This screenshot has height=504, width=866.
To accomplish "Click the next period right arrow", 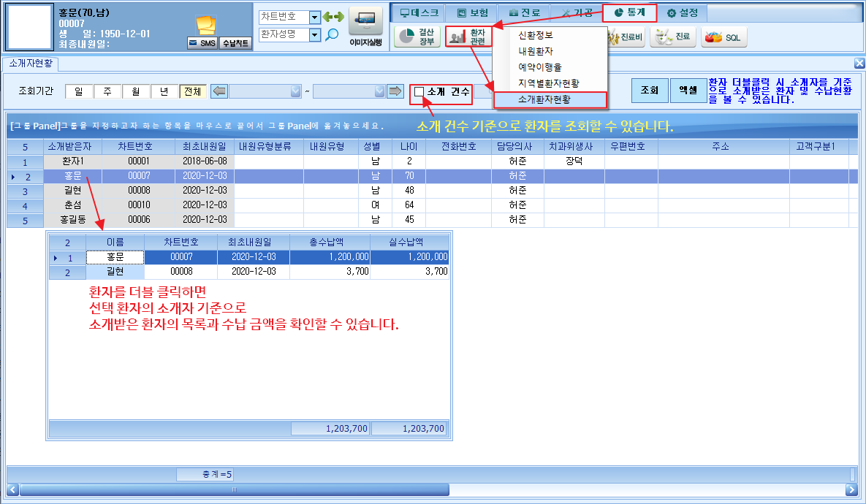I will (x=395, y=91).
